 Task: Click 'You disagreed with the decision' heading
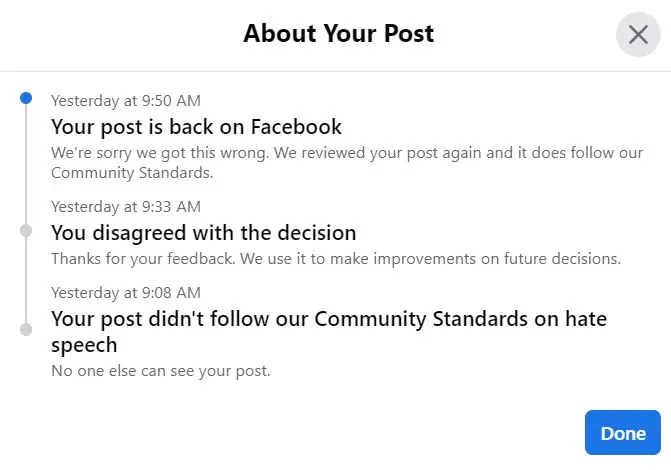coord(204,233)
